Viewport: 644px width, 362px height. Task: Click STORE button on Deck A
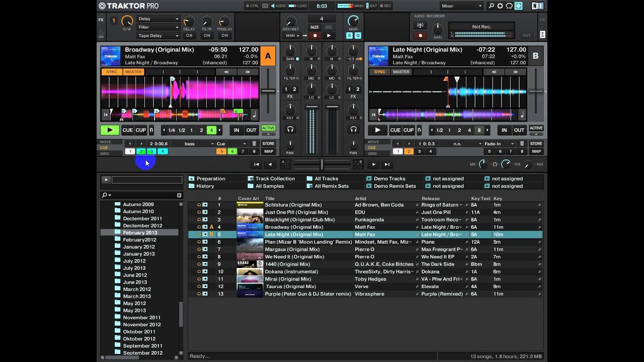click(x=268, y=144)
